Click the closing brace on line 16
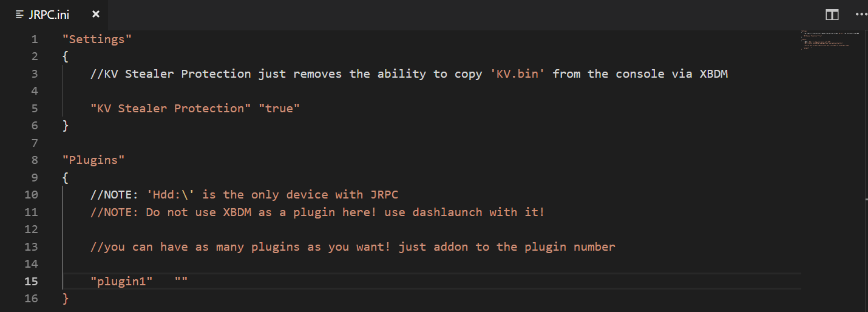 [x=66, y=299]
